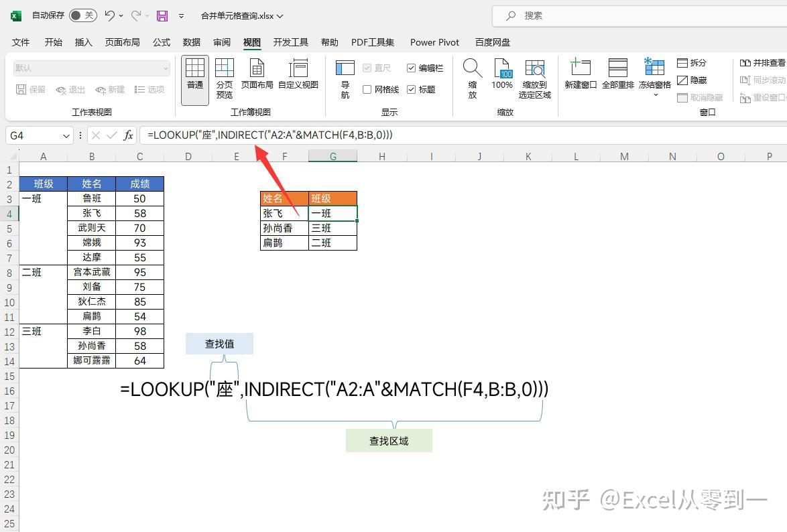Open the PDF工具集 tab

coord(373,42)
